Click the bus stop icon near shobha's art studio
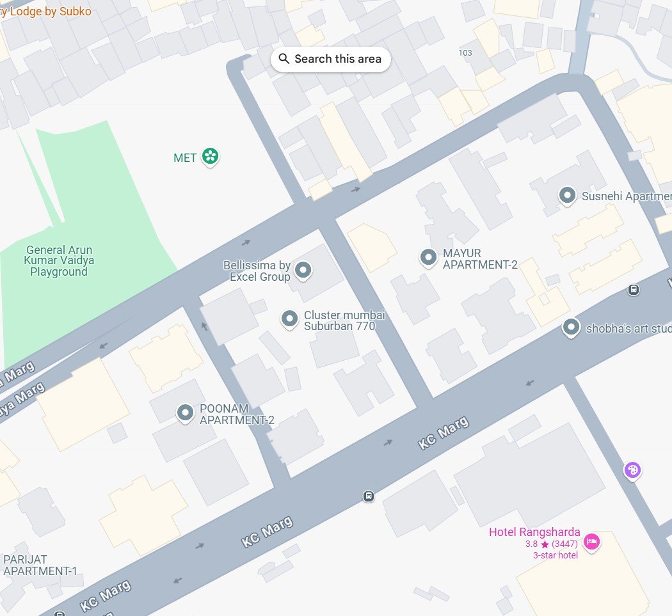Image resolution: width=672 pixels, height=616 pixels. (x=634, y=290)
